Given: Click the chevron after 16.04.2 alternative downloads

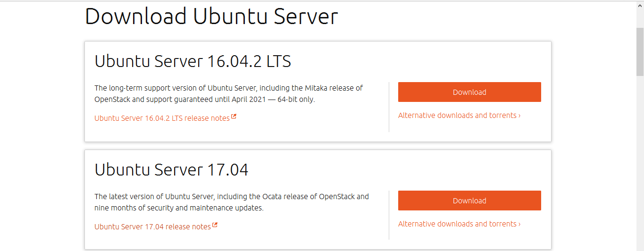Looking at the screenshot, I should pyautogui.click(x=519, y=116).
